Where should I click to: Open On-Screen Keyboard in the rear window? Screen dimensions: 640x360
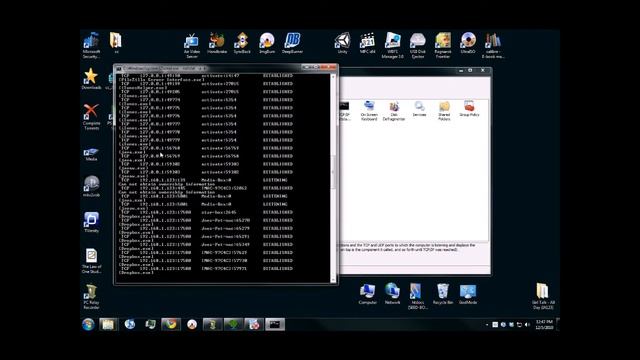369,111
